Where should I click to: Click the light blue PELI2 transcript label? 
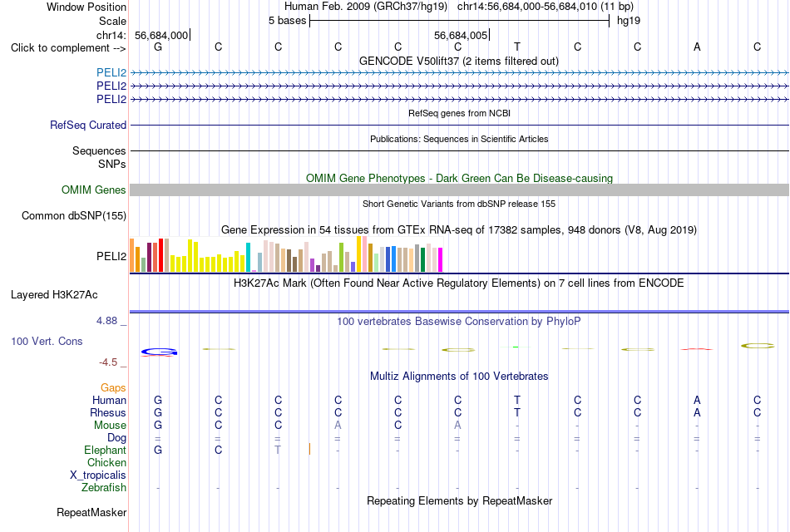(111, 73)
